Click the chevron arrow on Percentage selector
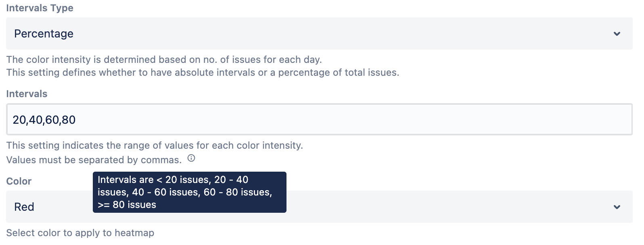644x245 pixels. click(617, 34)
